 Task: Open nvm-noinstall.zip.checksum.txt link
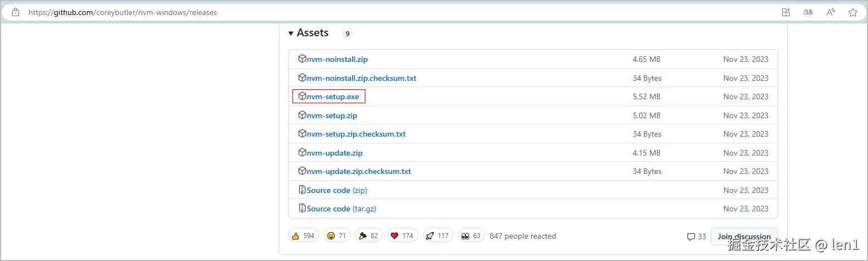[x=361, y=78]
